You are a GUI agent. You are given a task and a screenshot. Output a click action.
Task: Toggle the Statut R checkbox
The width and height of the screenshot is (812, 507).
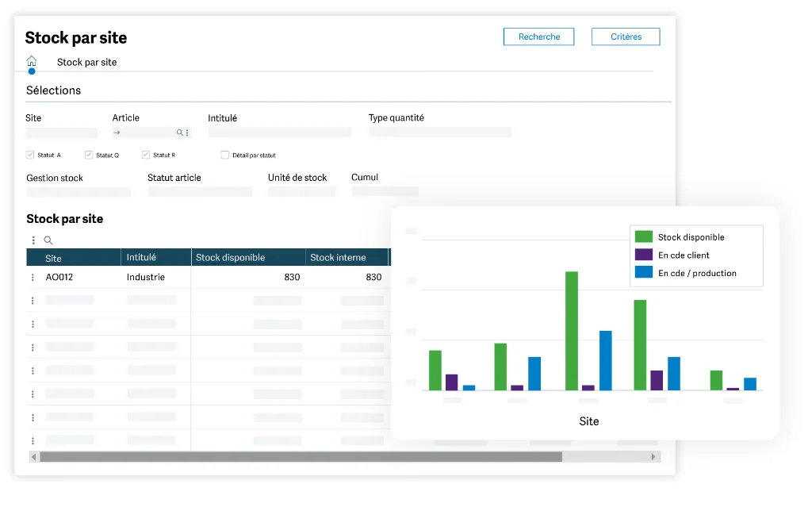[x=146, y=155]
